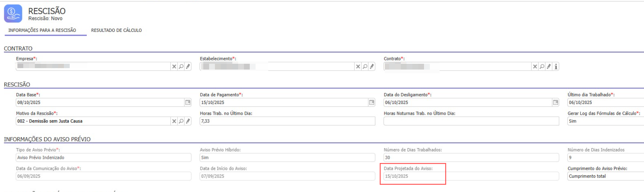The width and height of the screenshot is (644, 192).
Task: Click the Horas Trab. no Último Dia field
Action: tap(287, 121)
